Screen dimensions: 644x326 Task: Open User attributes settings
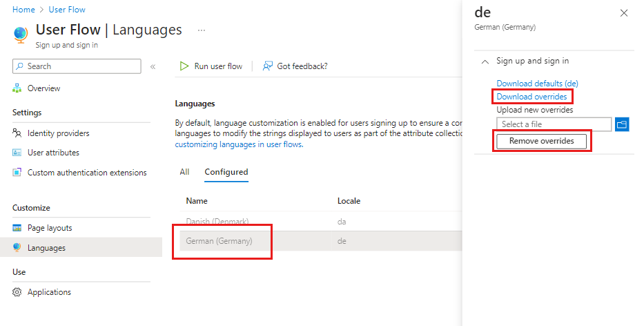[53, 153]
